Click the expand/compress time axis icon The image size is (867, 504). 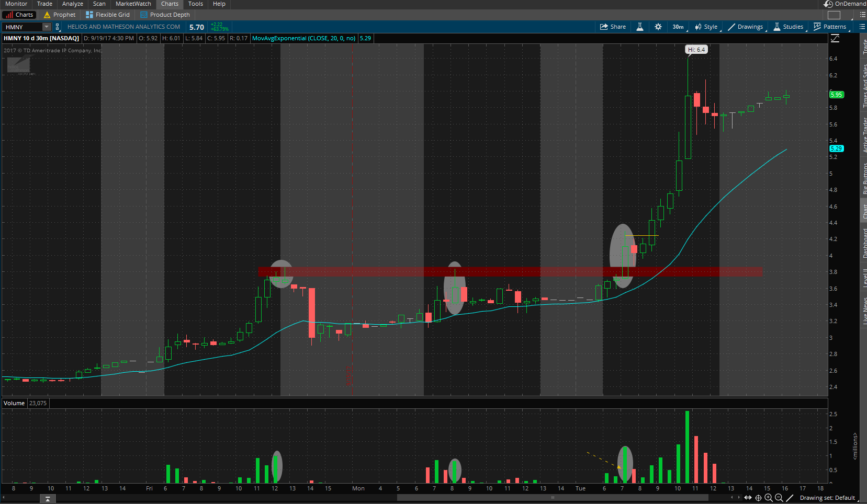748,498
